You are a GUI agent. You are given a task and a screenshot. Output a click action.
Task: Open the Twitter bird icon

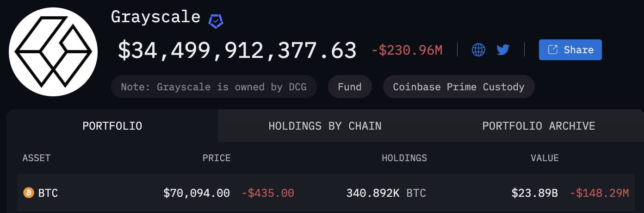click(x=503, y=50)
